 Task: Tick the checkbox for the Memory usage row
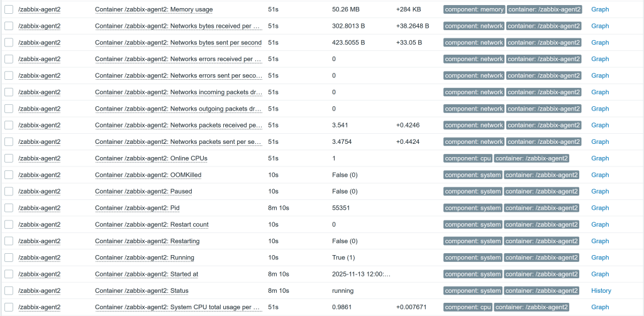pos(9,10)
